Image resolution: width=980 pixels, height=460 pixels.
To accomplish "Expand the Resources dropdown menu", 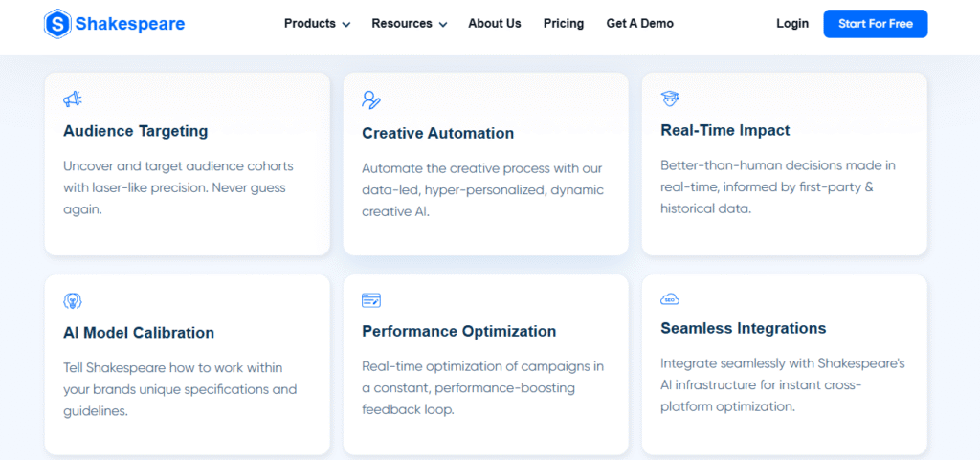I will click(402, 24).
